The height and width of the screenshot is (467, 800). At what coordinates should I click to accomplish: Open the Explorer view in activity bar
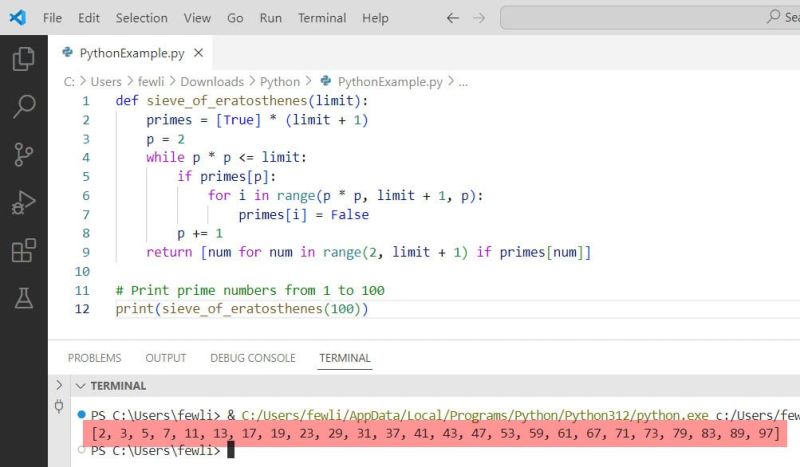tap(23, 59)
